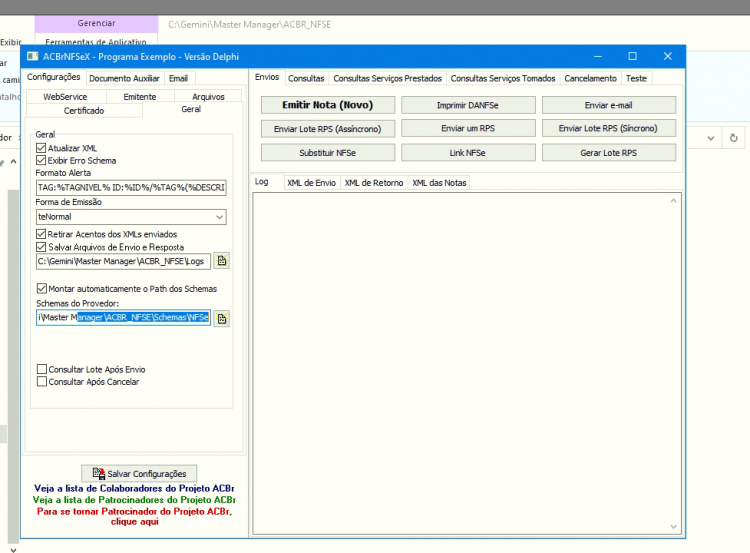Image resolution: width=750 pixels, height=553 pixels.
Task: Click the ACBrNFSeX application title icon
Action: pyautogui.click(x=33, y=56)
